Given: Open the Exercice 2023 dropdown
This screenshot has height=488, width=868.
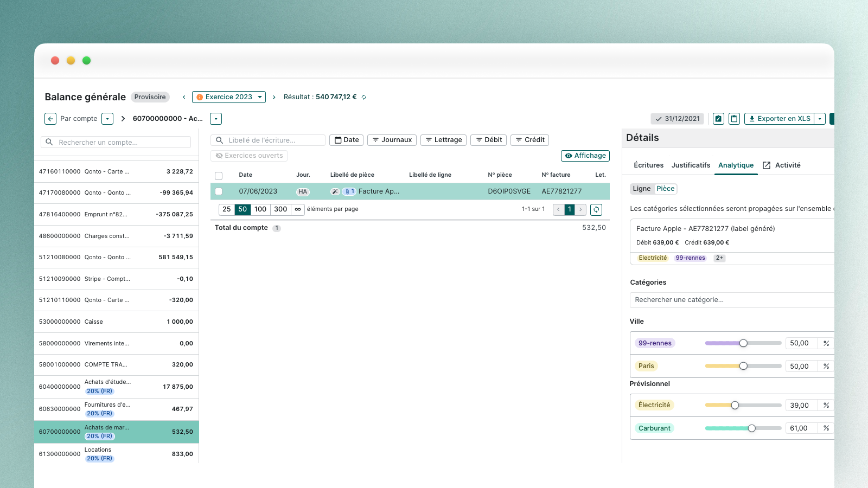Looking at the screenshot, I should pos(229,97).
